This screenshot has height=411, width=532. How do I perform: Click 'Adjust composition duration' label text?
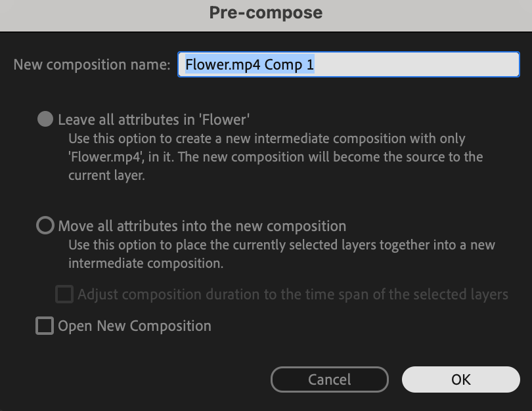click(x=292, y=294)
